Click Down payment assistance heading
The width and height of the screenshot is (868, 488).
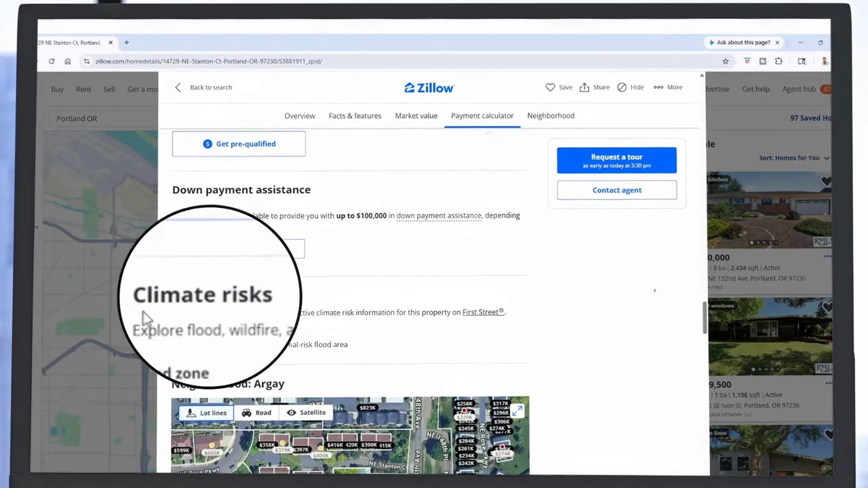tap(241, 190)
